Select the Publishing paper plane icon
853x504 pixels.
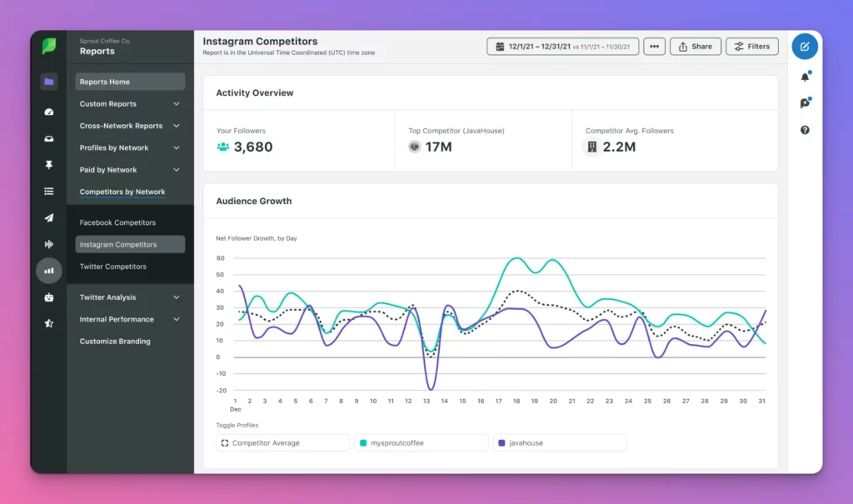48,218
